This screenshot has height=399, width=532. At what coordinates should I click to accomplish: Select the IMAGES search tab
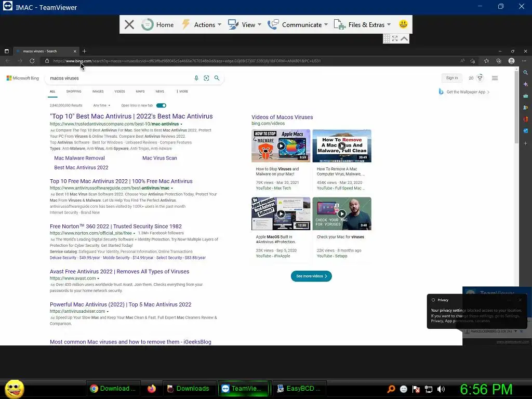[x=98, y=91]
